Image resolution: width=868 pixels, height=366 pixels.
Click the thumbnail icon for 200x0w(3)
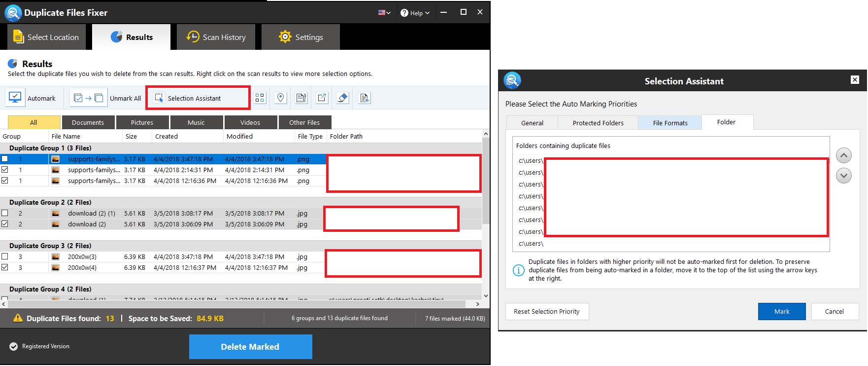(56, 257)
